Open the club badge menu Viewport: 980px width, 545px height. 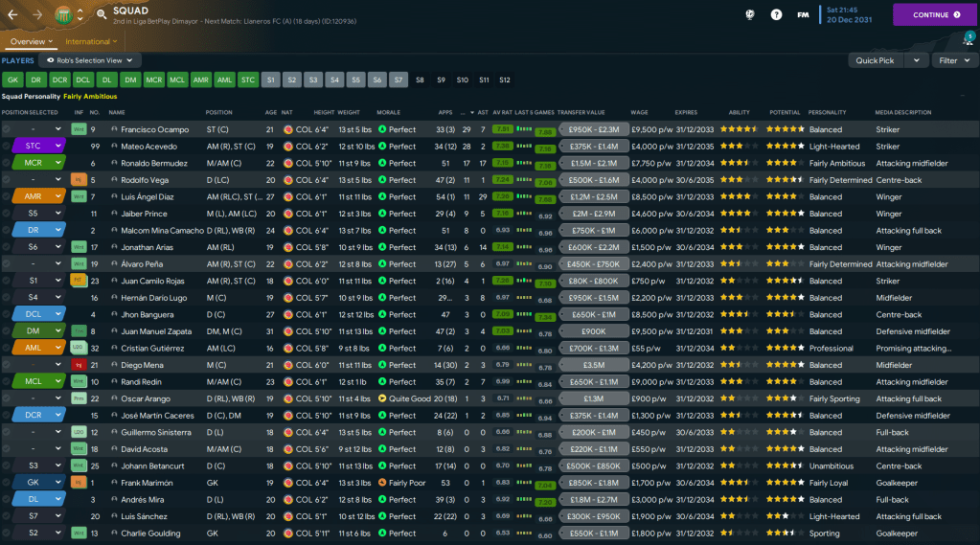pyautogui.click(x=63, y=14)
